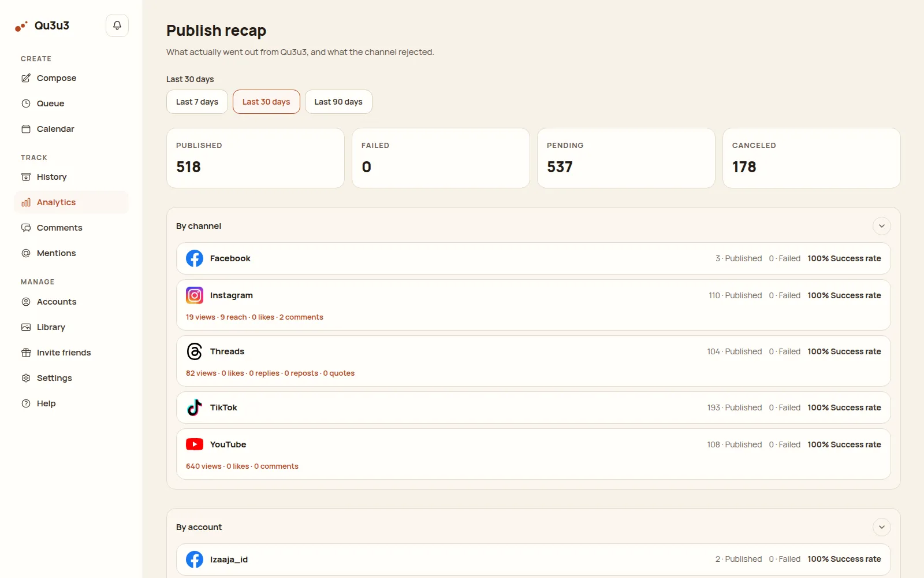Click the Izaaja_id account name
The height and width of the screenshot is (578, 924).
point(229,560)
